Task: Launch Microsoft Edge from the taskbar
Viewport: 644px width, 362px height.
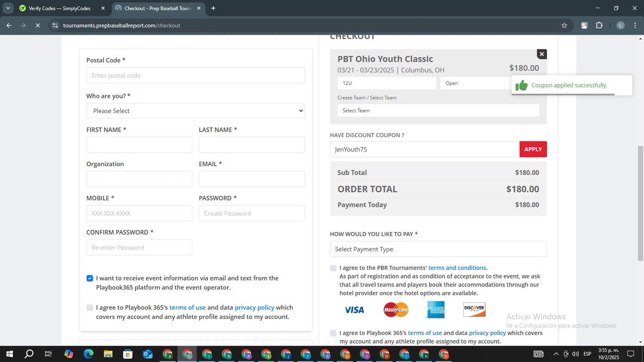Action: point(88,354)
